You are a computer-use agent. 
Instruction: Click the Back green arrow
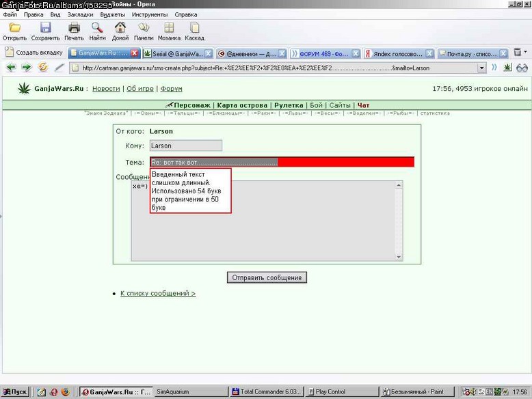(11, 68)
